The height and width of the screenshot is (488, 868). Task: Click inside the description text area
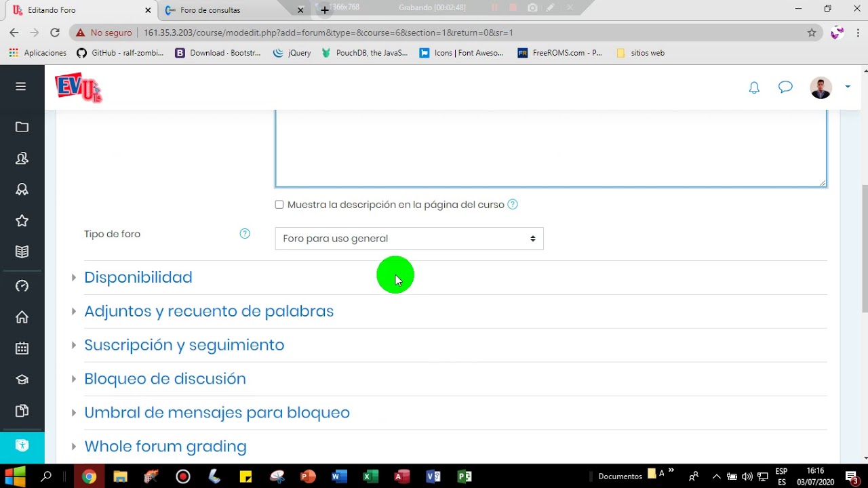[551, 148]
